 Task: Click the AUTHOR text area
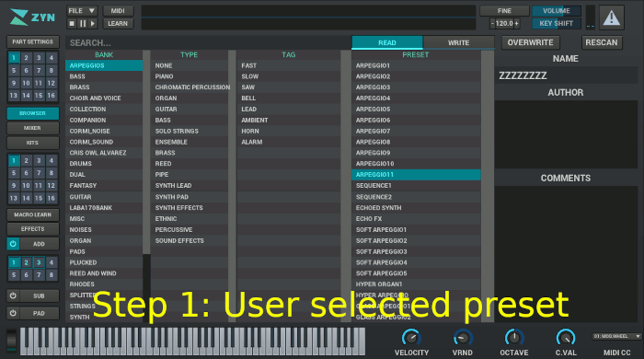[x=566, y=133]
